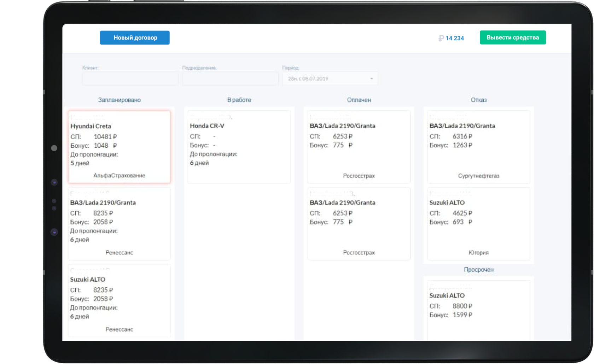Screen dimensions: 594x364
Task: Click АльфаСтрахование insurer label
Action: point(120,176)
